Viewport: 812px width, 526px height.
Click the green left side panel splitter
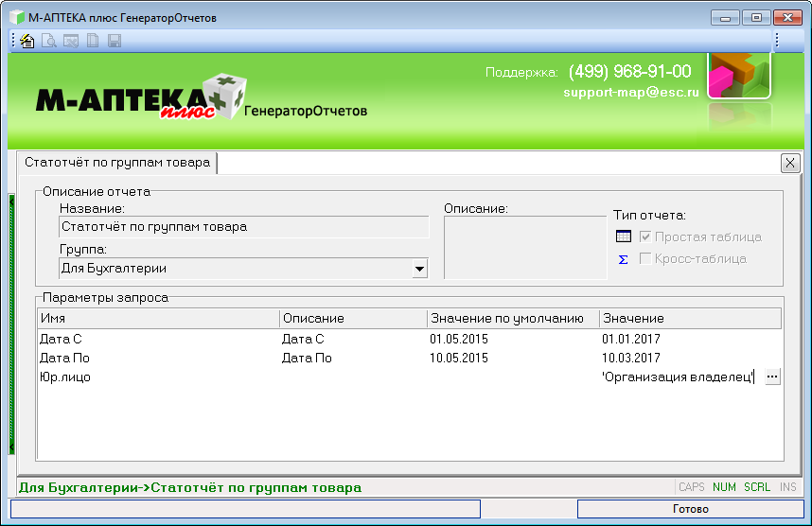[x=11, y=324]
